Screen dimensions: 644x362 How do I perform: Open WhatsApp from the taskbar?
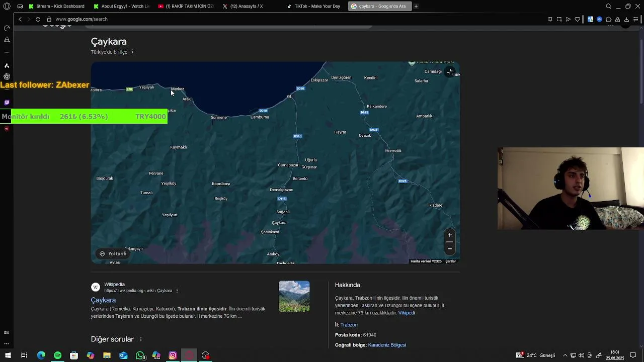pos(140,355)
